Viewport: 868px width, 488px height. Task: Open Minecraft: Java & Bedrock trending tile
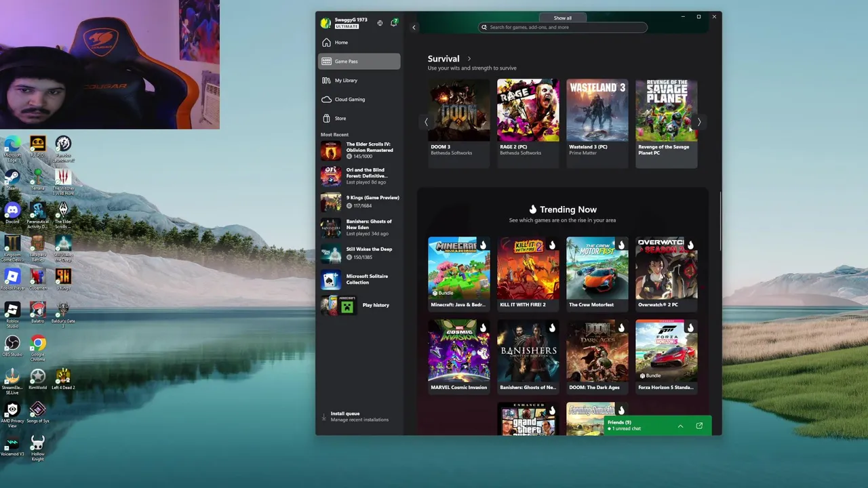(458, 273)
